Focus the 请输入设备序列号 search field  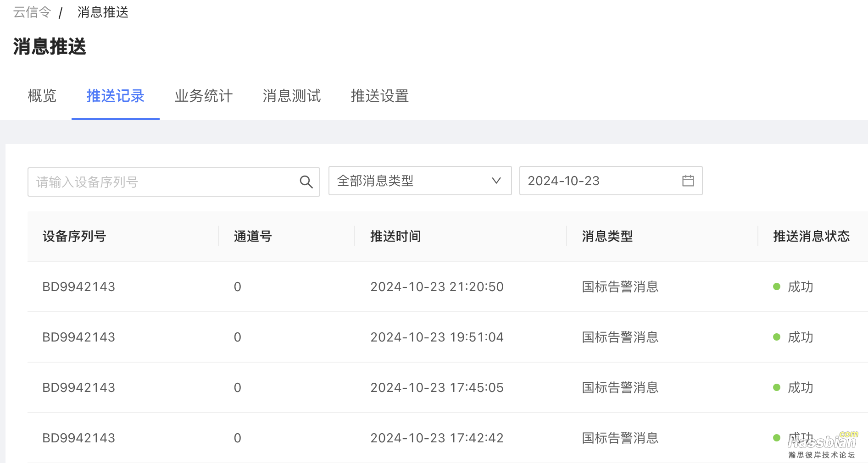click(x=174, y=182)
